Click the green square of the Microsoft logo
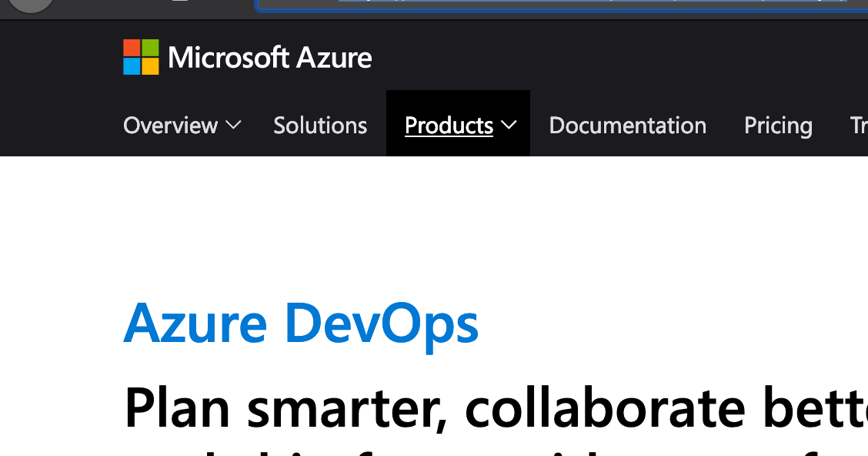 click(149, 49)
